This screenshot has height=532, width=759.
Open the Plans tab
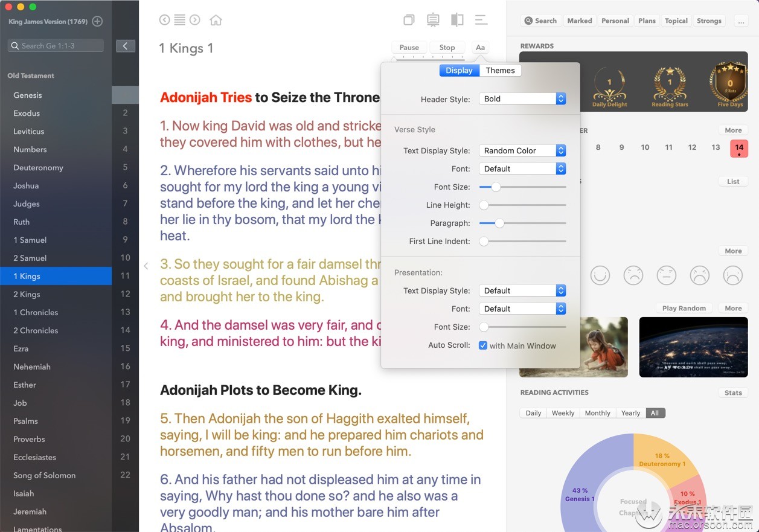647,21
